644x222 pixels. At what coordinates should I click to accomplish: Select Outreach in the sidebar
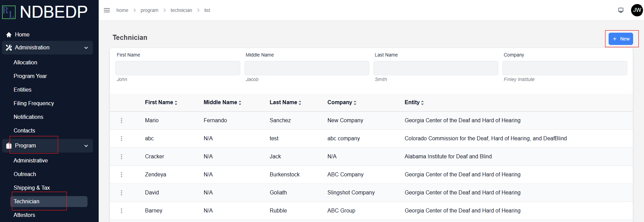pyautogui.click(x=25, y=174)
